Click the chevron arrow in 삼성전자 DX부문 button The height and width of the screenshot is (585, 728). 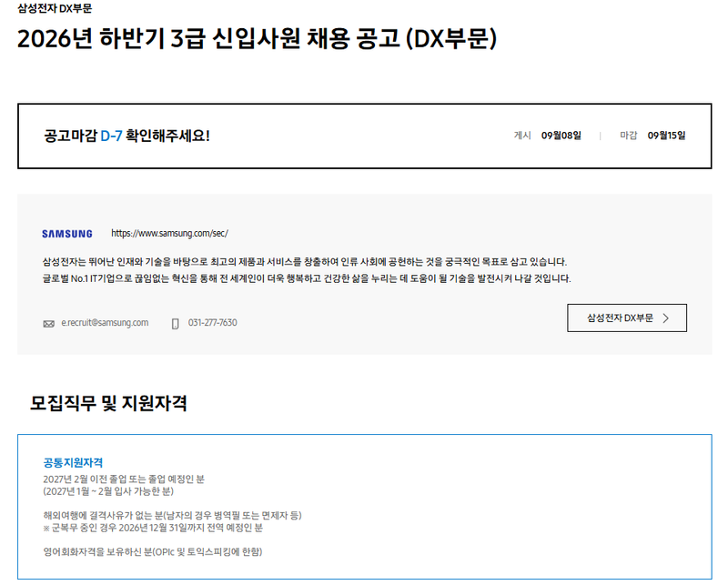coord(666,318)
